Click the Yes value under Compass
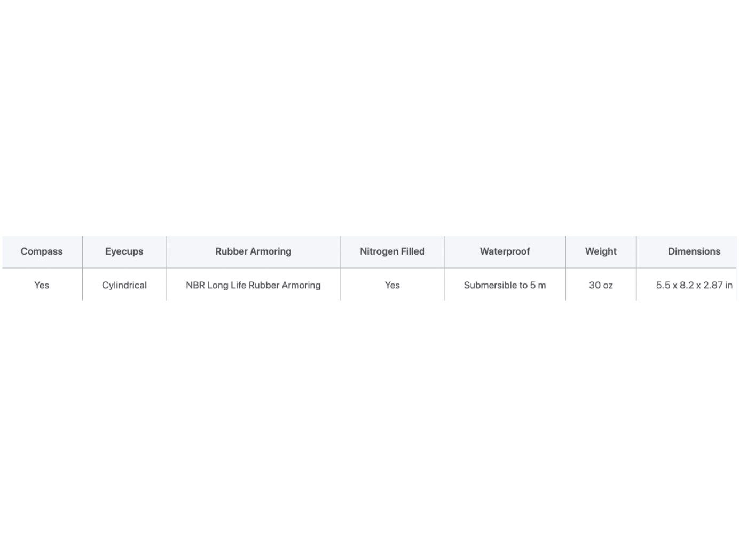 [x=42, y=285]
